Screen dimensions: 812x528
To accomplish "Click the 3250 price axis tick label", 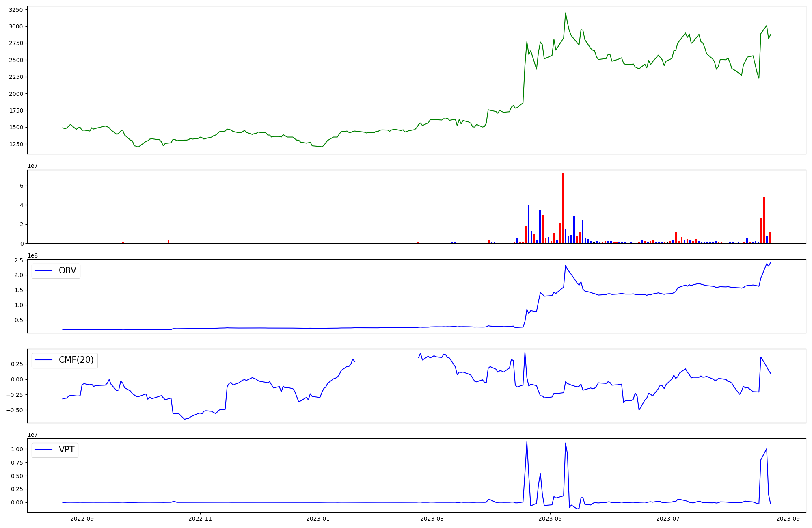I will pyautogui.click(x=17, y=10).
